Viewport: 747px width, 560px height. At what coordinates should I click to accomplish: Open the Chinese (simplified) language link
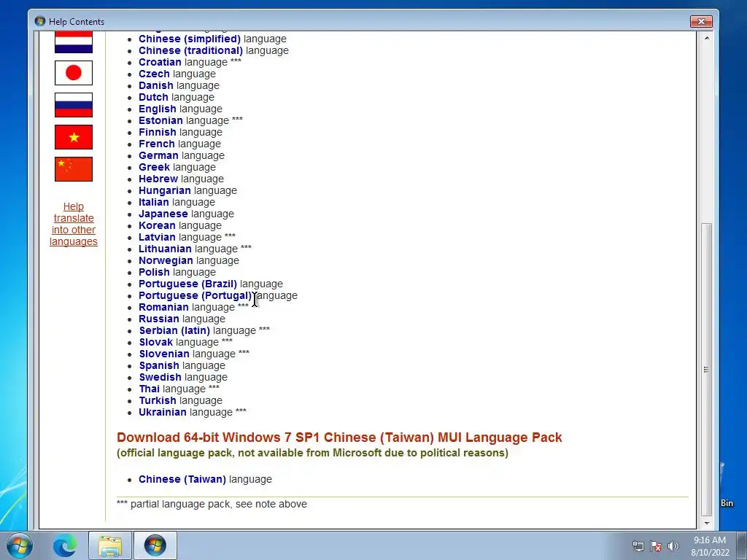point(190,39)
